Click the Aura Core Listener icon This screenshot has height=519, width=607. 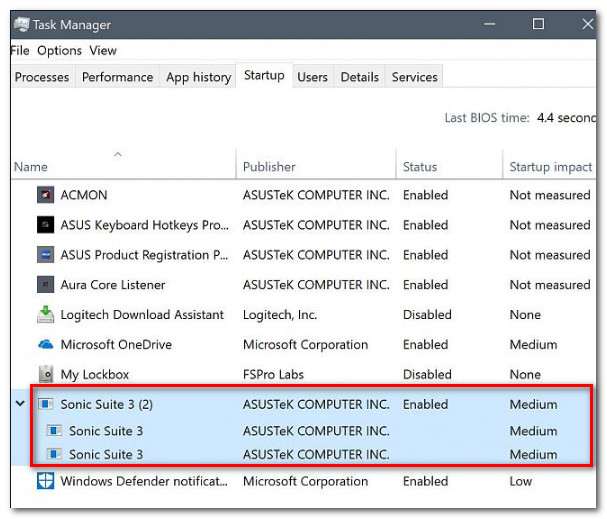45,285
